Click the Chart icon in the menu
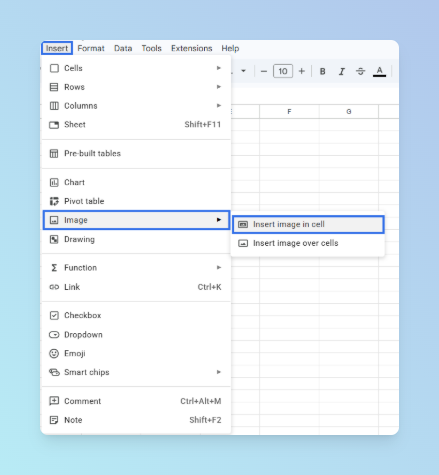This screenshot has height=475, width=439. (x=54, y=183)
